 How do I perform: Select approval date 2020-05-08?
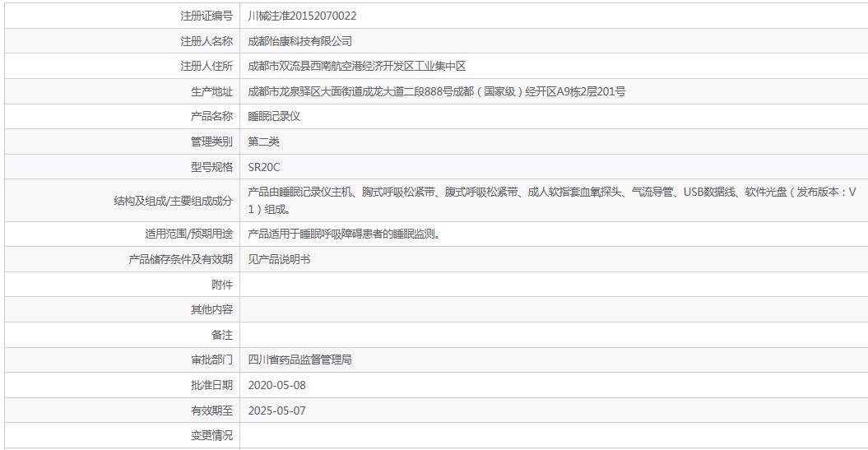click(x=276, y=385)
